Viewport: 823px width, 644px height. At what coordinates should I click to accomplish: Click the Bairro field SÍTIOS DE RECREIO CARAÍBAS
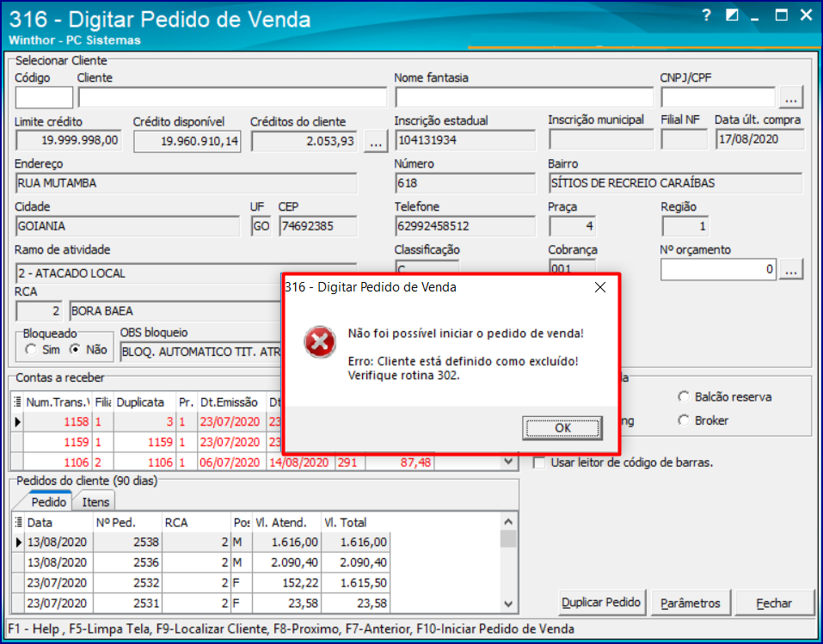[x=676, y=183]
